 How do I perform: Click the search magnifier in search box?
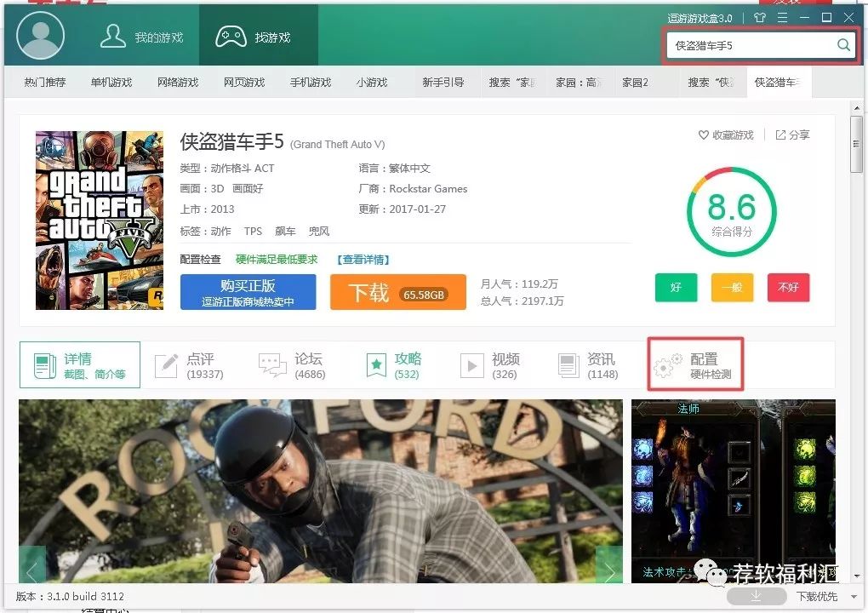click(842, 45)
